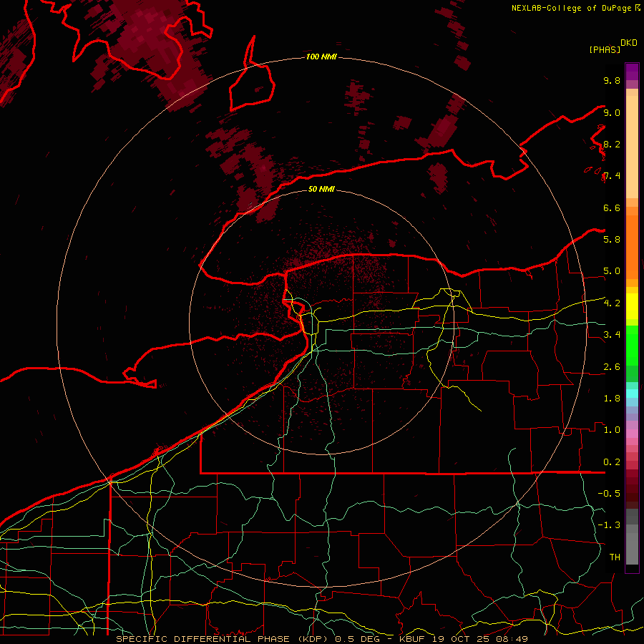Choose the cyan swatch beside 1.8

pos(632,393)
